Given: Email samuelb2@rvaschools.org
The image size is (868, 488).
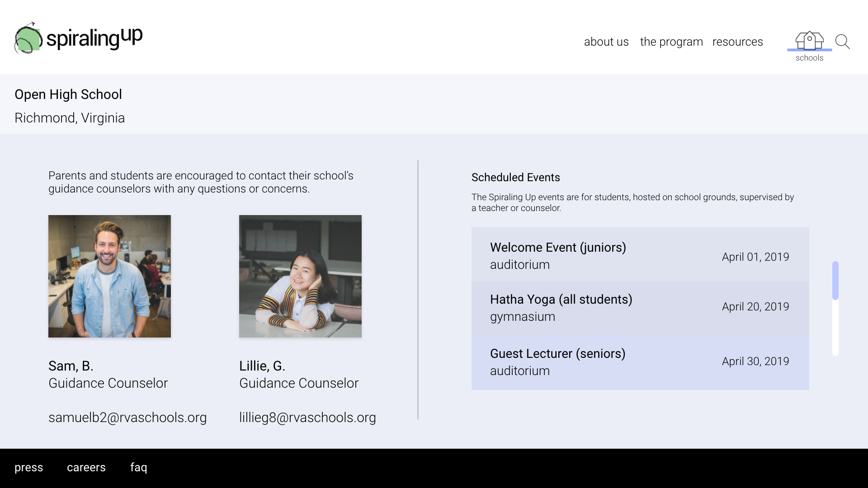Looking at the screenshot, I should pos(127,418).
